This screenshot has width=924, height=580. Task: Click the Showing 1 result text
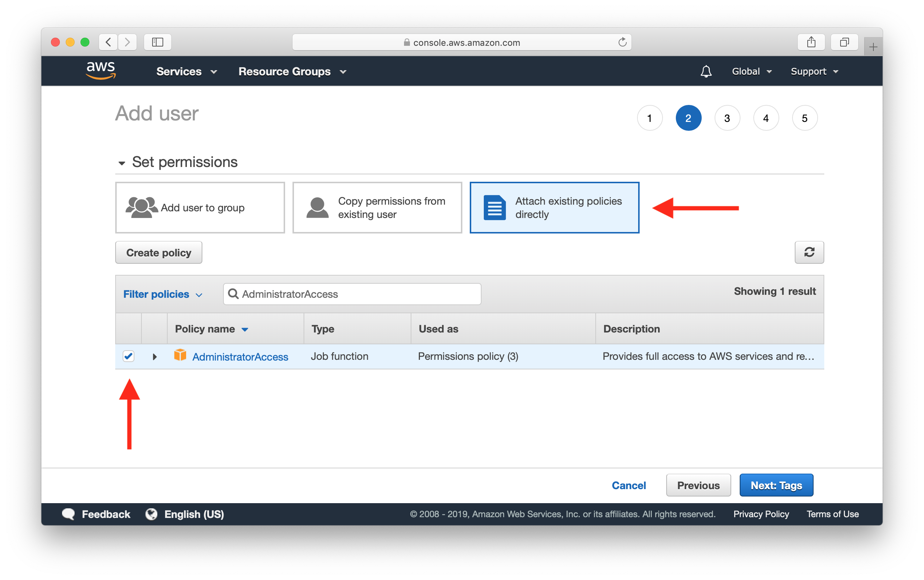click(x=774, y=291)
